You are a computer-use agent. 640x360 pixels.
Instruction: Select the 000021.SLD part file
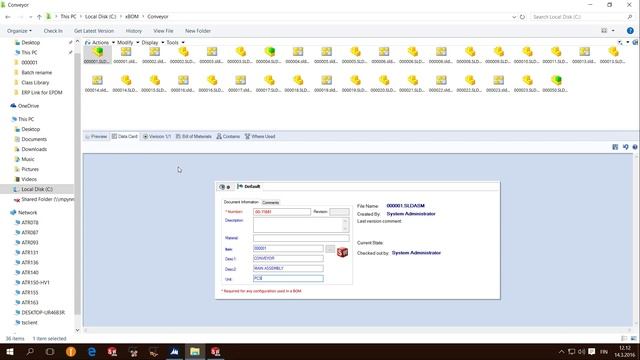tap(412, 83)
